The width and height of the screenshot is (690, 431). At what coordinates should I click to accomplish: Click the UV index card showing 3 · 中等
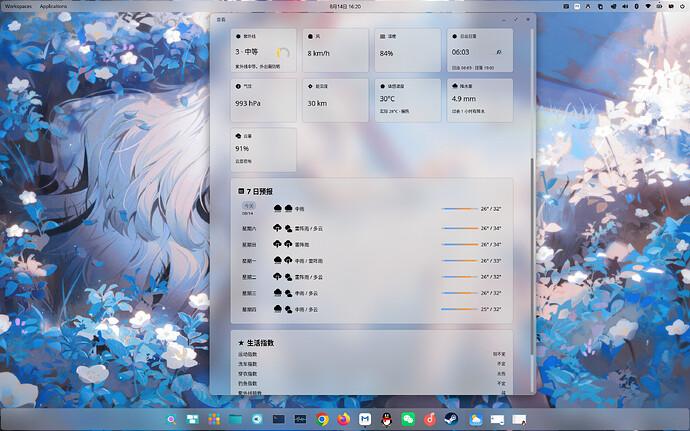click(263, 50)
